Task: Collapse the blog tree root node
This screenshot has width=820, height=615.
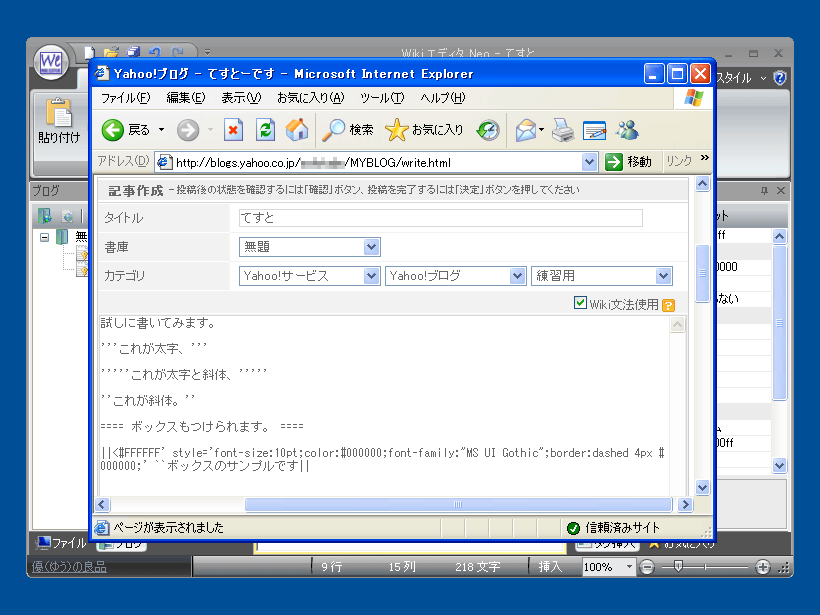Action: pyautogui.click(x=44, y=237)
